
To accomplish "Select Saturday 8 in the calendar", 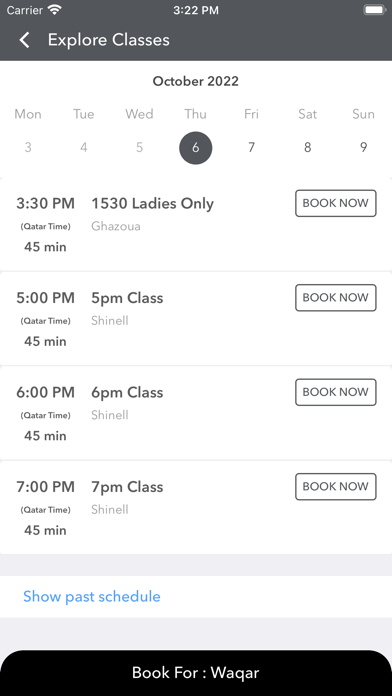I will [x=307, y=147].
